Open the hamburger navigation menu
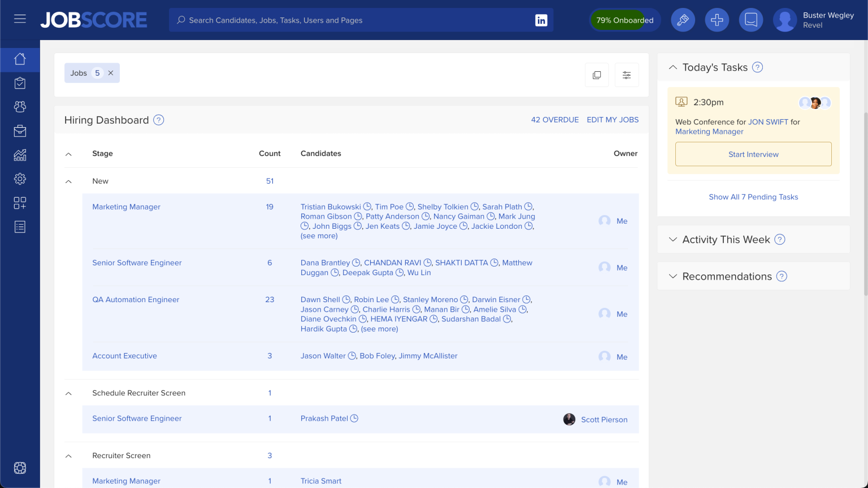Screen dimensions: 868x488 (x=20, y=19)
